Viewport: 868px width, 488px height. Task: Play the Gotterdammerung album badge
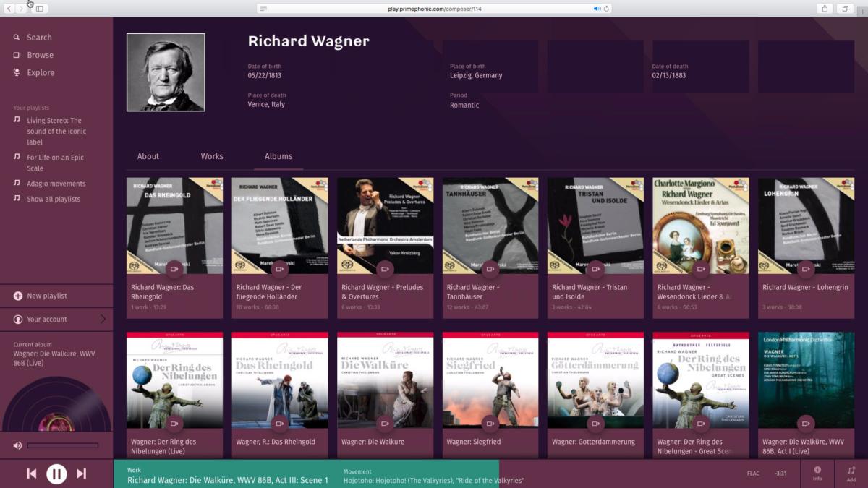[x=595, y=424]
